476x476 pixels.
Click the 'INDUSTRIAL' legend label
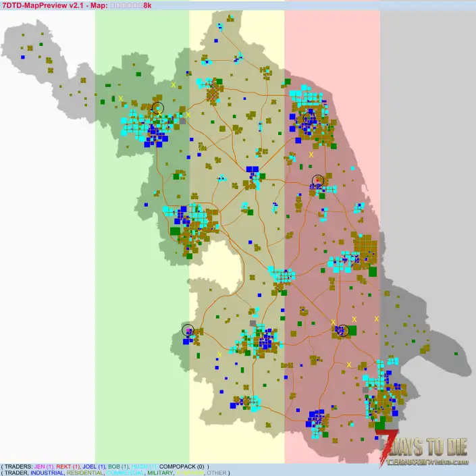47,473
